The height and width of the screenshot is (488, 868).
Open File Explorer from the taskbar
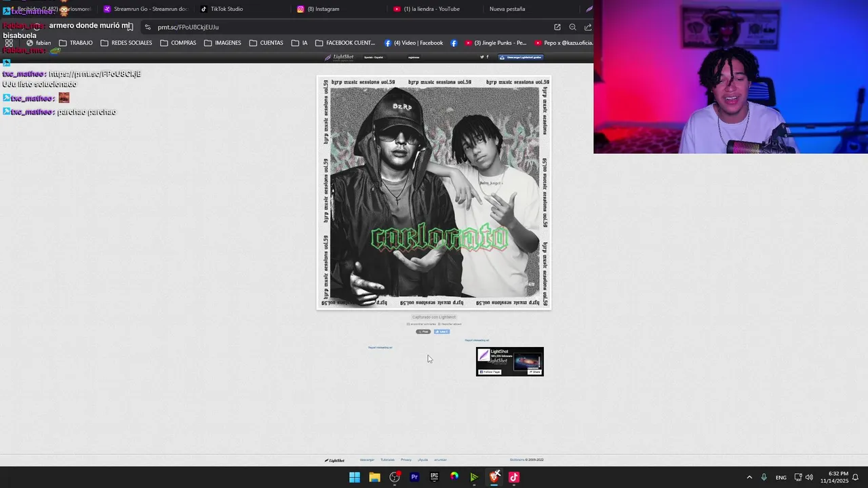374,477
